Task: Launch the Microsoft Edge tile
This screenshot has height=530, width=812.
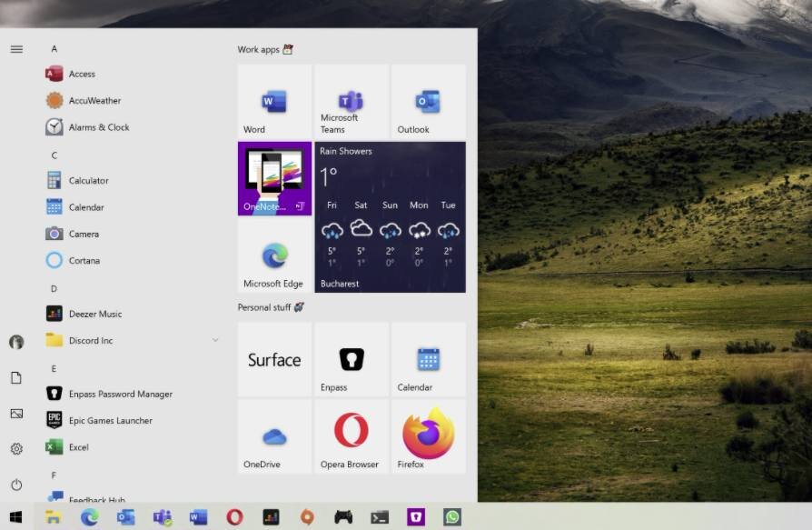Action: pyautogui.click(x=274, y=256)
